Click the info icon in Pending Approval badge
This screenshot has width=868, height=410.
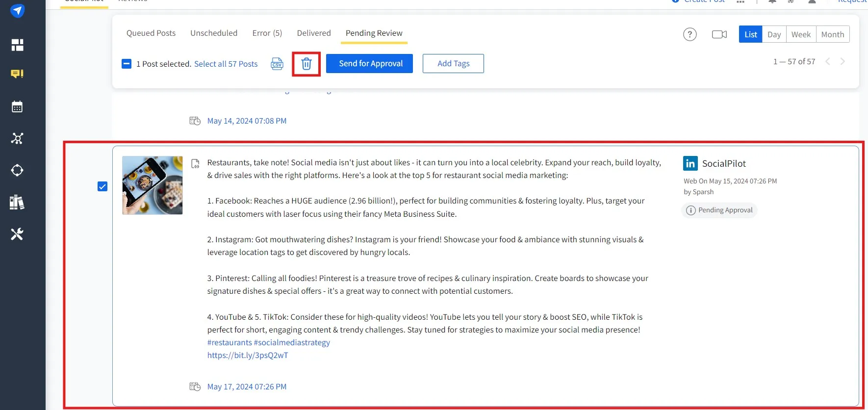tap(691, 210)
